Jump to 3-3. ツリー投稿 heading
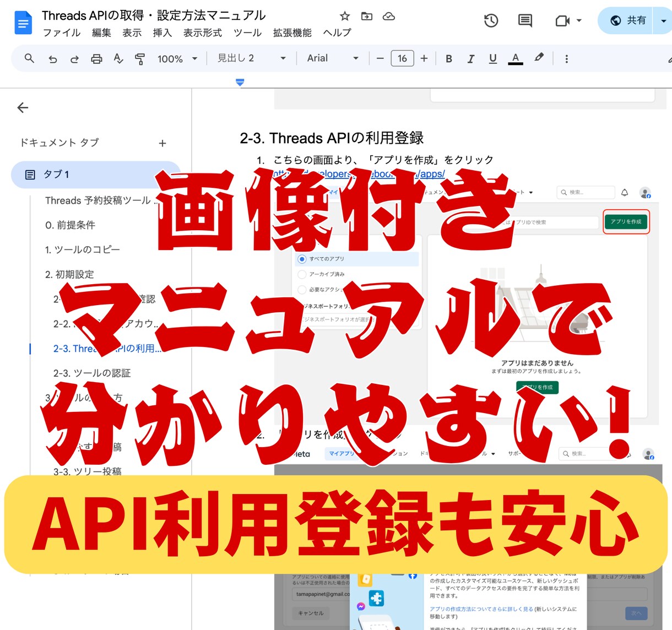672x630 pixels. pos(87,471)
